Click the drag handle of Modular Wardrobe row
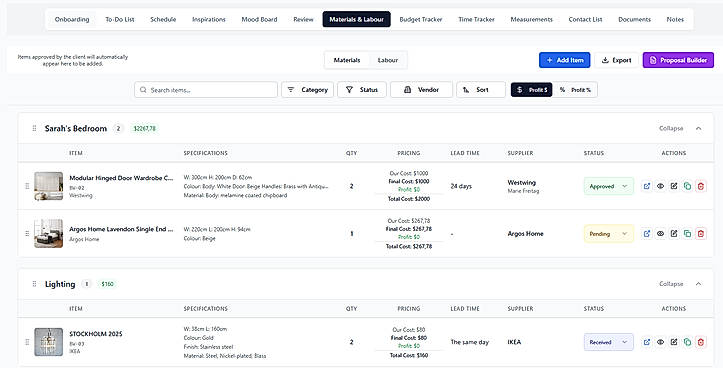 tap(27, 186)
